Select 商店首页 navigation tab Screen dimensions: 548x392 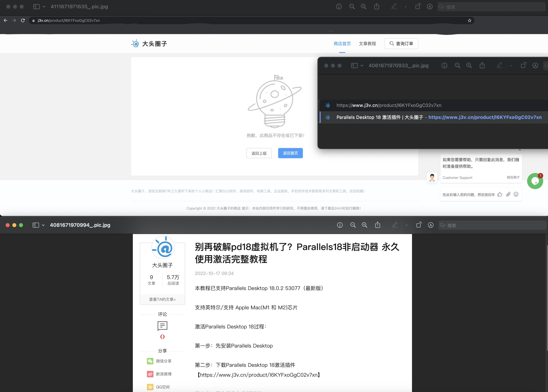point(342,44)
